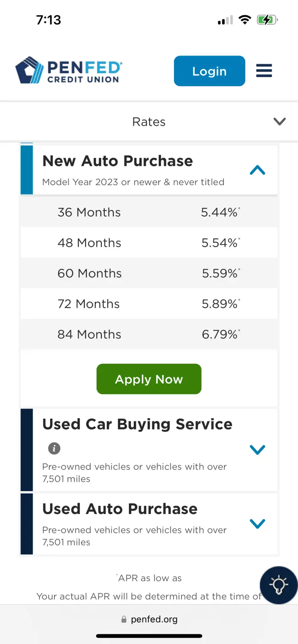Select the 60 Months rate row
Image resolution: width=298 pixels, height=644 pixels.
149,273
